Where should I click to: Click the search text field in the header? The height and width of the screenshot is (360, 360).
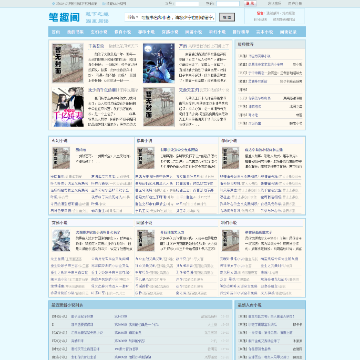point(170,17)
